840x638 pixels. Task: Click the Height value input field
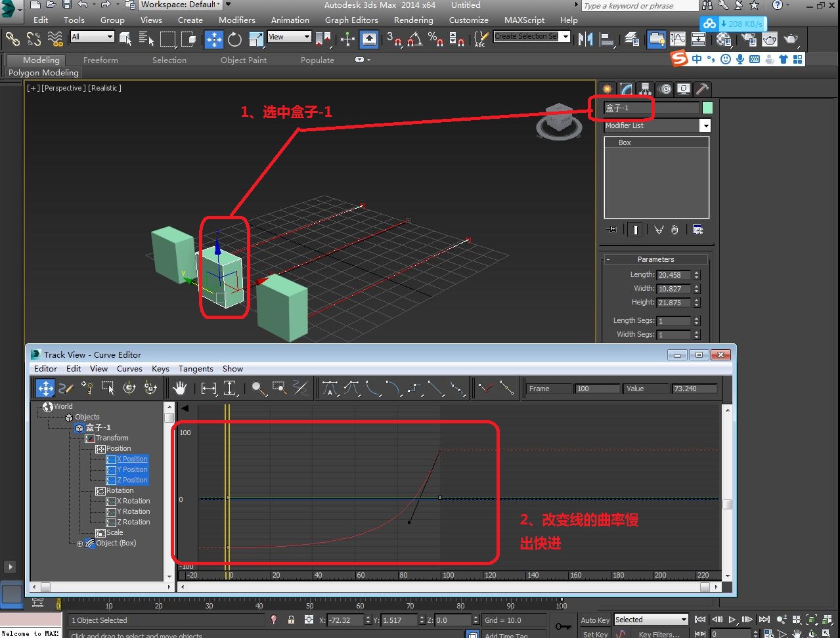[674, 303]
